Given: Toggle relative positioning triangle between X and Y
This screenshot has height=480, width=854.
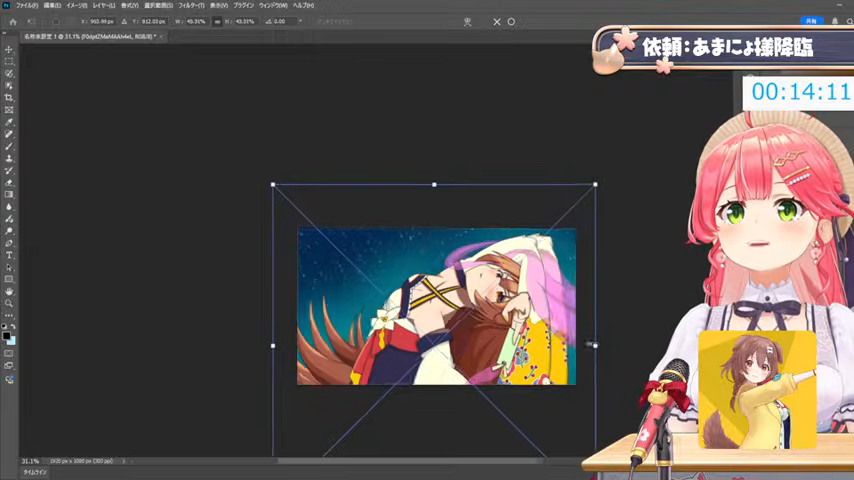Looking at the screenshot, I should tap(124, 22).
